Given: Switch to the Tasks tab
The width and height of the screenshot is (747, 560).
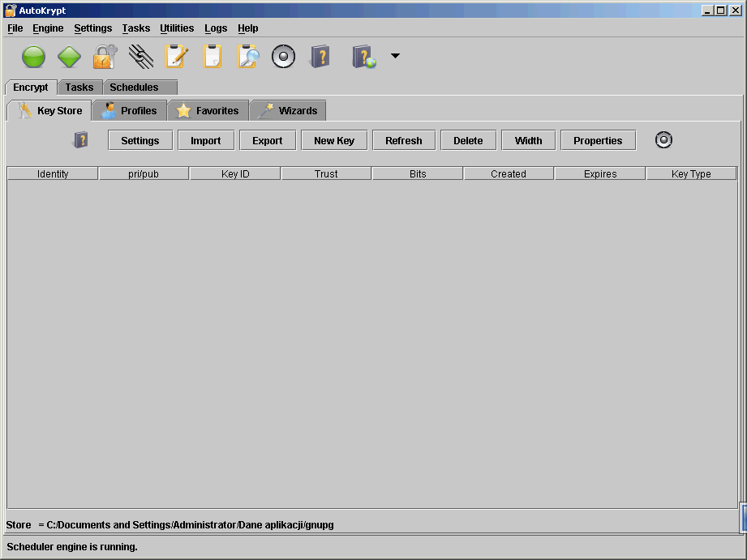Looking at the screenshot, I should coord(79,88).
